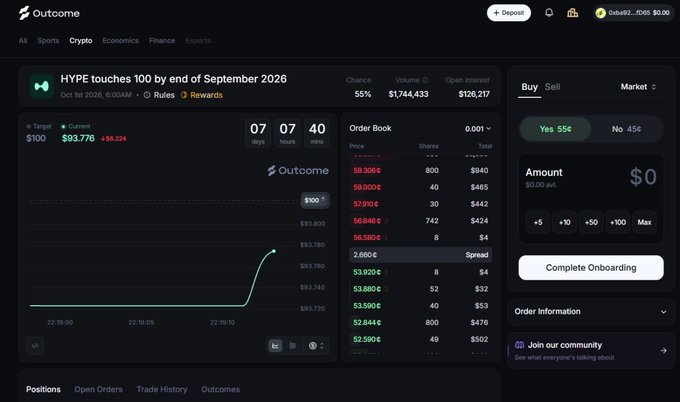
Task: Select the line chart view icon
Action: click(x=275, y=346)
